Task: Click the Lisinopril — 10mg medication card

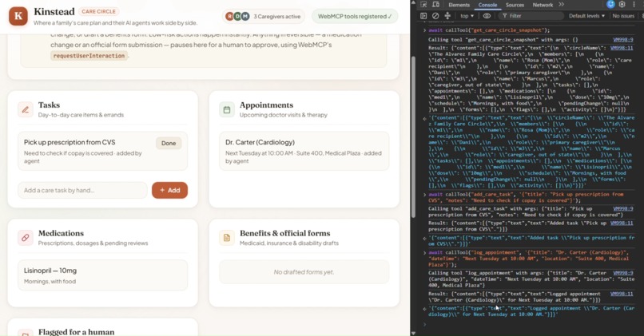Action: click(103, 275)
